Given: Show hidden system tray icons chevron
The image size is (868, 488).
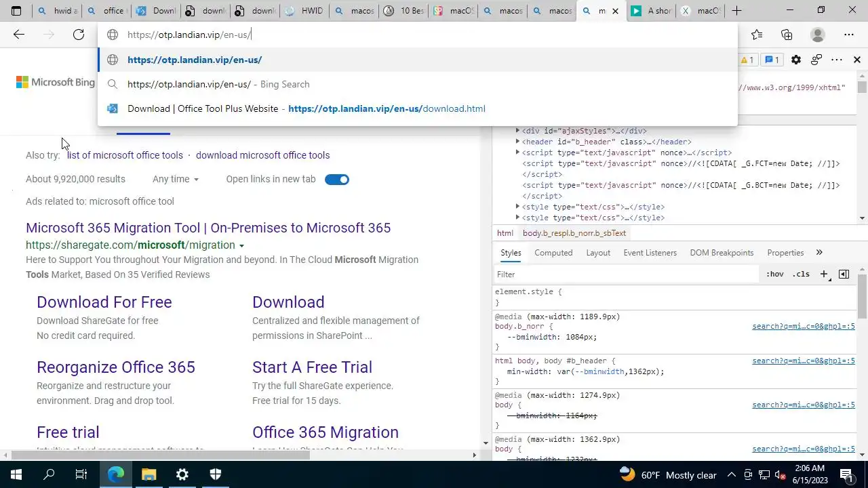Looking at the screenshot, I should 731,474.
